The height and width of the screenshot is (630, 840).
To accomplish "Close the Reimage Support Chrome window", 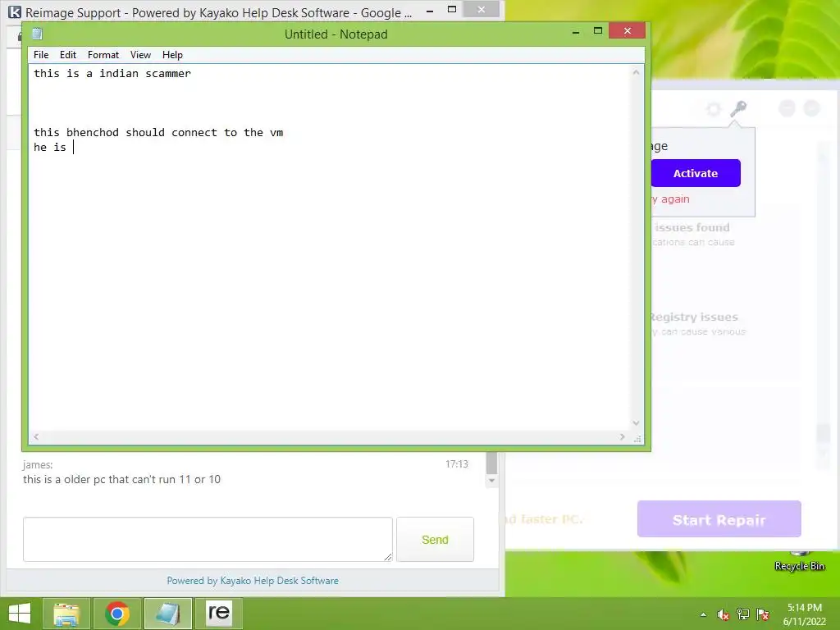I will [481, 9].
